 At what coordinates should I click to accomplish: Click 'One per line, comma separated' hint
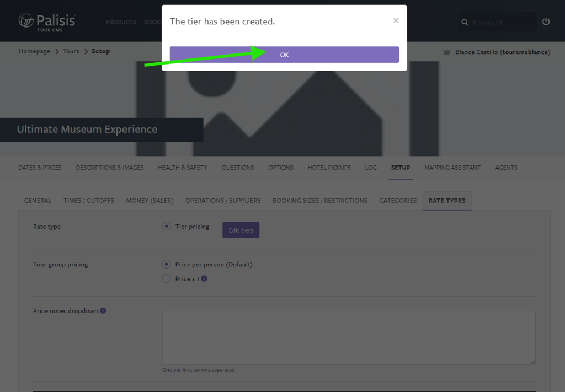[198, 370]
